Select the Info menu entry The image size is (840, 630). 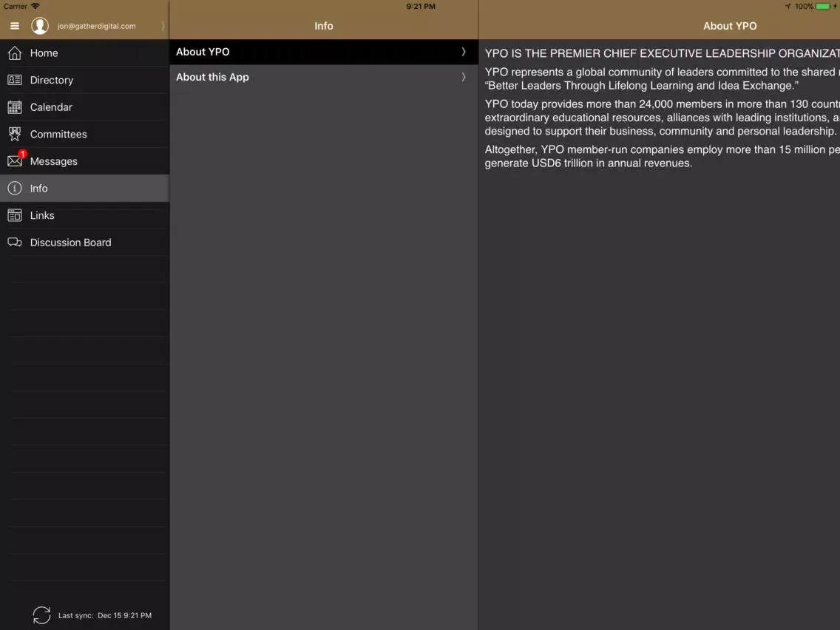coord(84,188)
